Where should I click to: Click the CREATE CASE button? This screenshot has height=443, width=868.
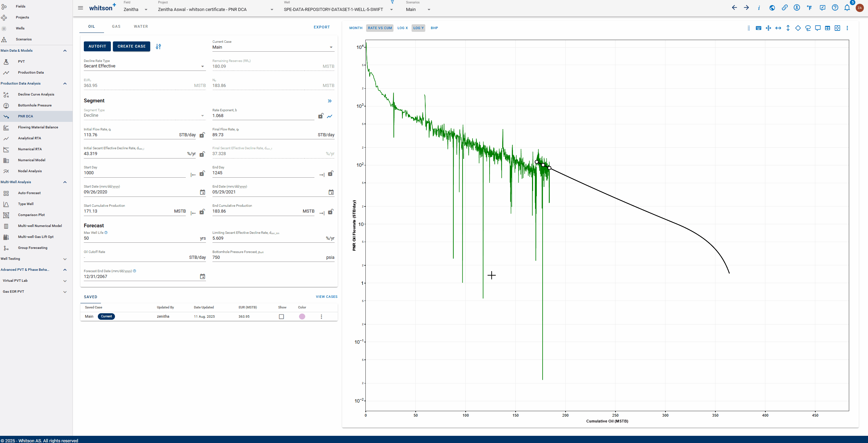tap(131, 47)
